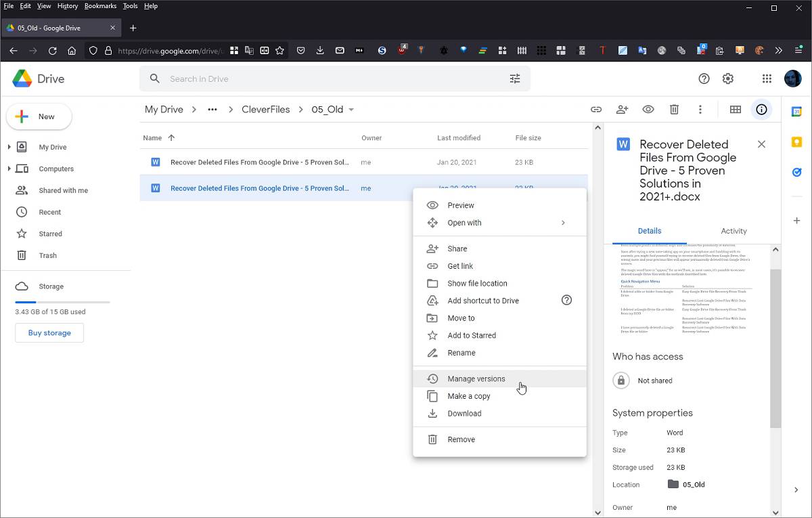Click help icon beside Add shortcut to Drive
The image size is (812, 518).
pos(567,301)
